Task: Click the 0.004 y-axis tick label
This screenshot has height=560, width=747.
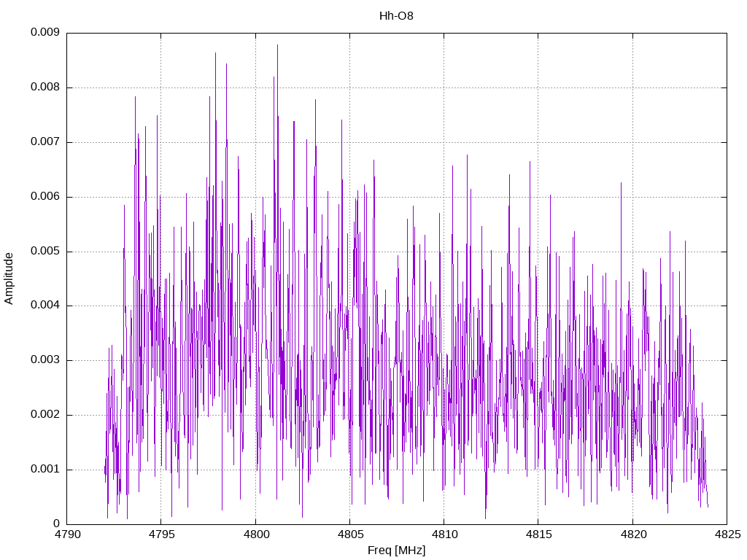Action: tap(45, 306)
